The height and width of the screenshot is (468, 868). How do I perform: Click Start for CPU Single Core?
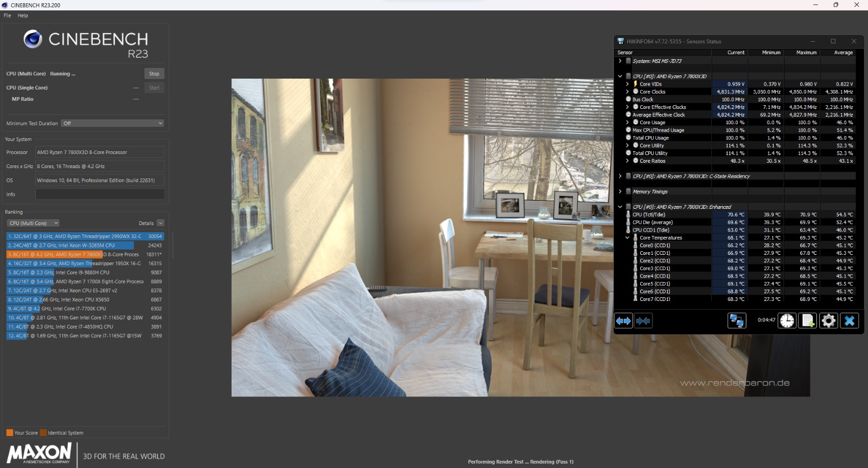(154, 88)
